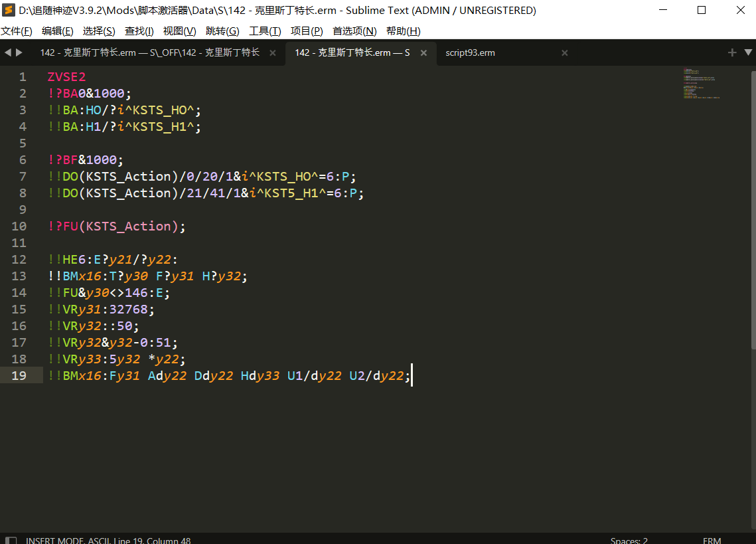Image resolution: width=756 pixels, height=544 pixels.
Task: Open the 首选项(N) menu
Action: [x=354, y=31]
